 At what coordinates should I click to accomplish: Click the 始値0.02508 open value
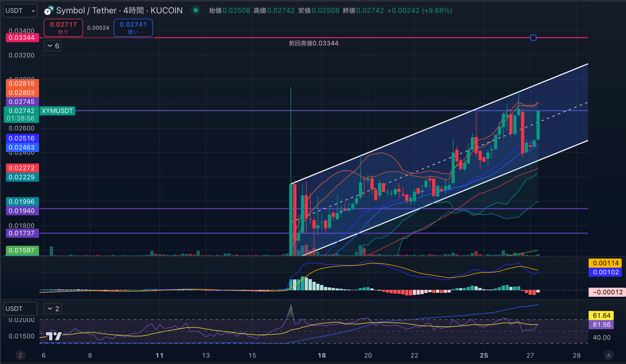pyautogui.click(x=230, y=10)
